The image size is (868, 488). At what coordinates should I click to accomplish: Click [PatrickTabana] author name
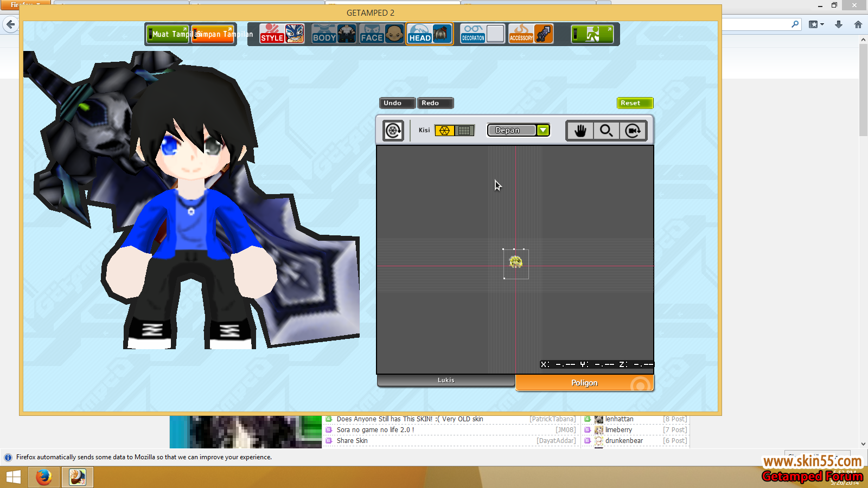click(x=553, y=419)
